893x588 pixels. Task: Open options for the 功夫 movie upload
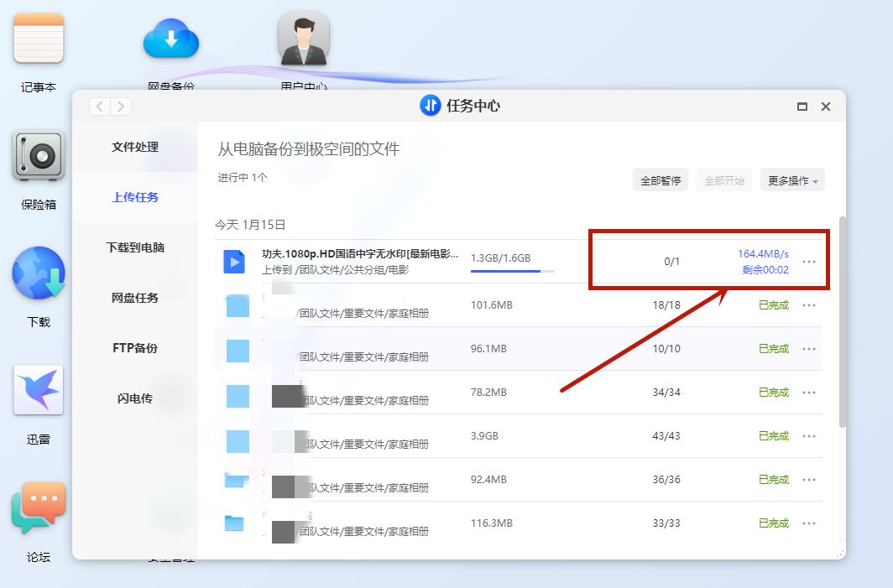tap(808, 262)
